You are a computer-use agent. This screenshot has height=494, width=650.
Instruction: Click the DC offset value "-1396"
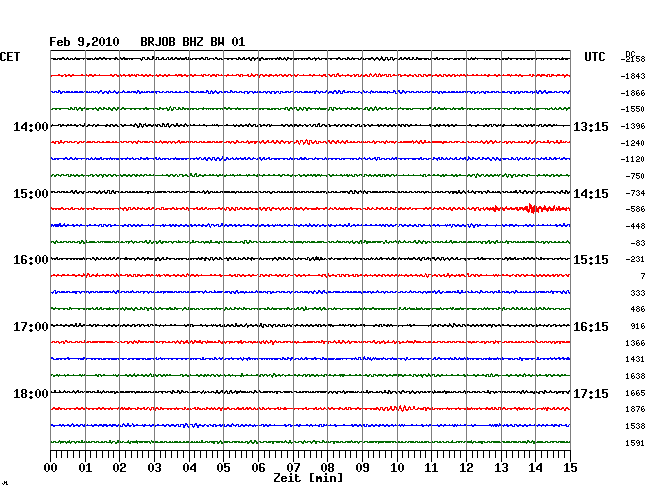633,126
